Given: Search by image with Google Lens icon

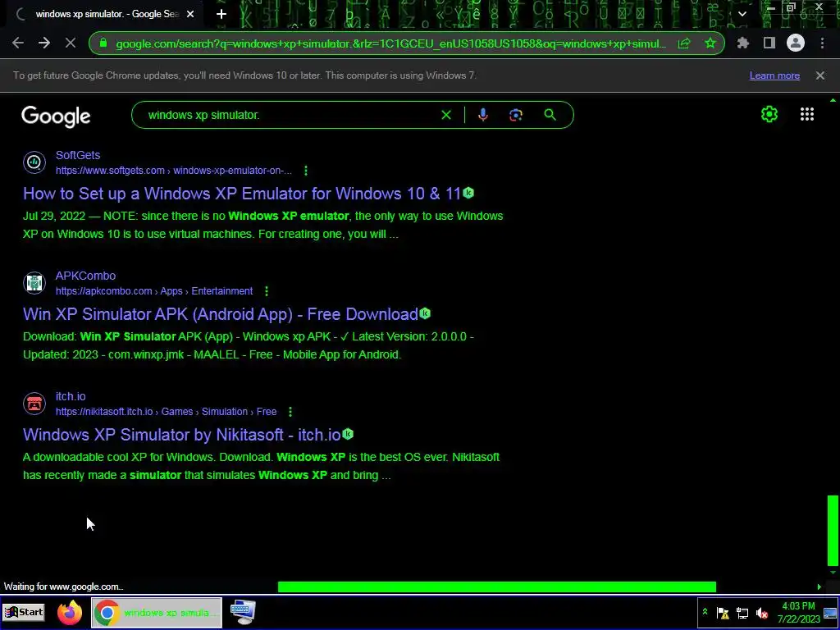Looking at the screenshot, I should pos(516,115).
